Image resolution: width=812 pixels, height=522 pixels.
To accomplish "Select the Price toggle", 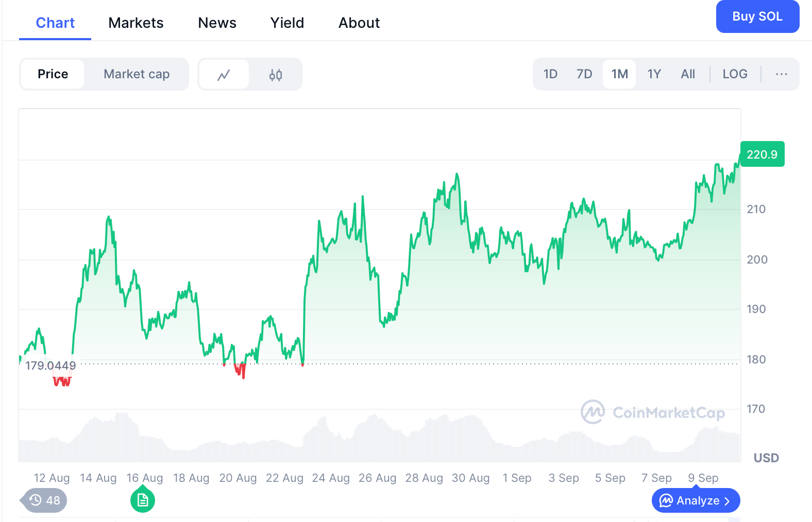I will (x=53, y=74).
